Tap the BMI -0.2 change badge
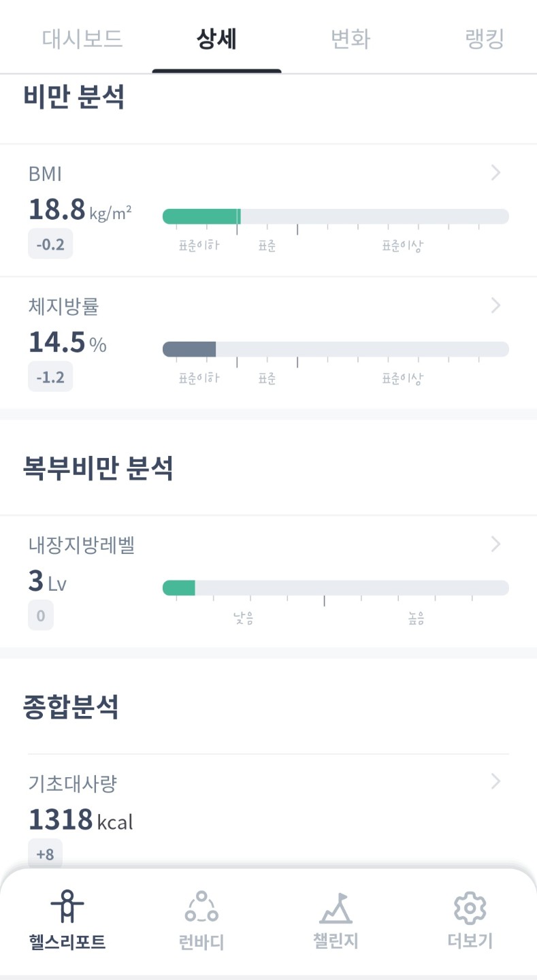This screenshot has height=980, width=537. tap(50, 244)
